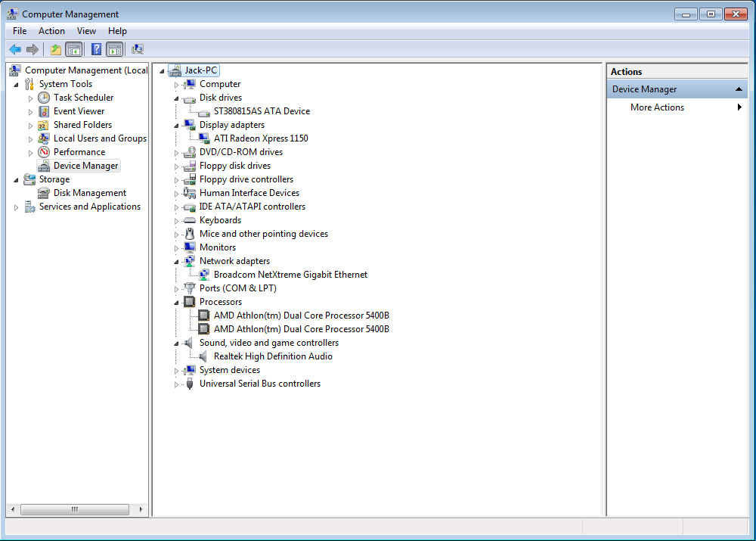Select second AMD Athlon Dual Core Processor entry
The image size is (756, 541).
pos(302,329)
